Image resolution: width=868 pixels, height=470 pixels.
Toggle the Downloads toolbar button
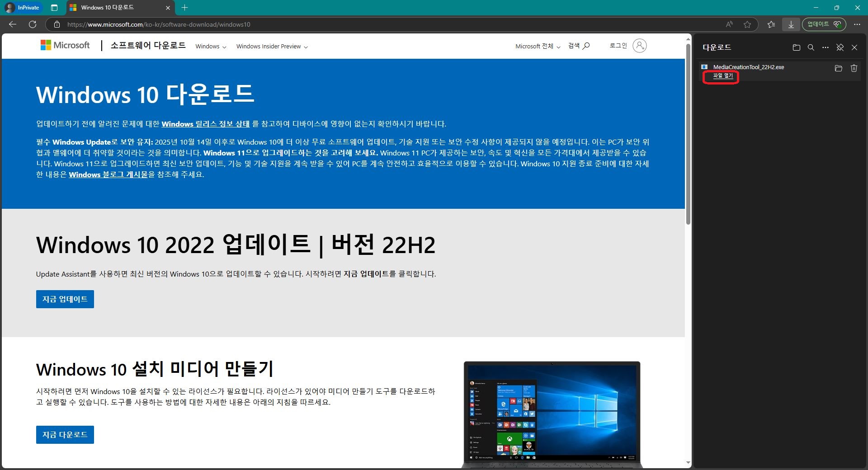point(791,24)
